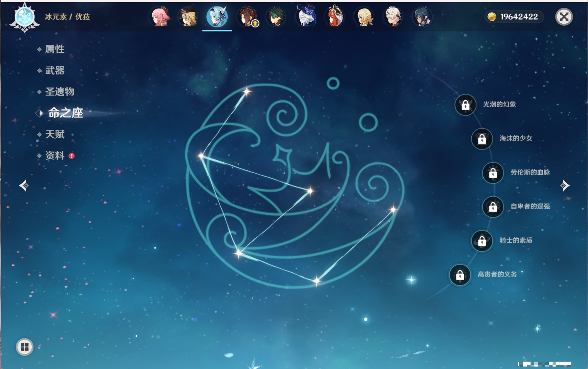Select the red-haired masked character portrait
Viewport: 588px width, 369px height.
[x=334, y=17]
